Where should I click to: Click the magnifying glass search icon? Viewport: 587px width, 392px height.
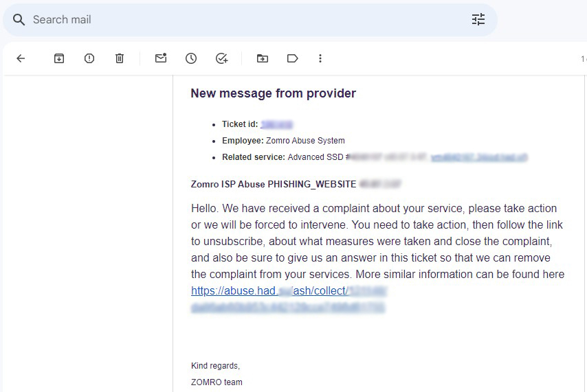point(19,19)
